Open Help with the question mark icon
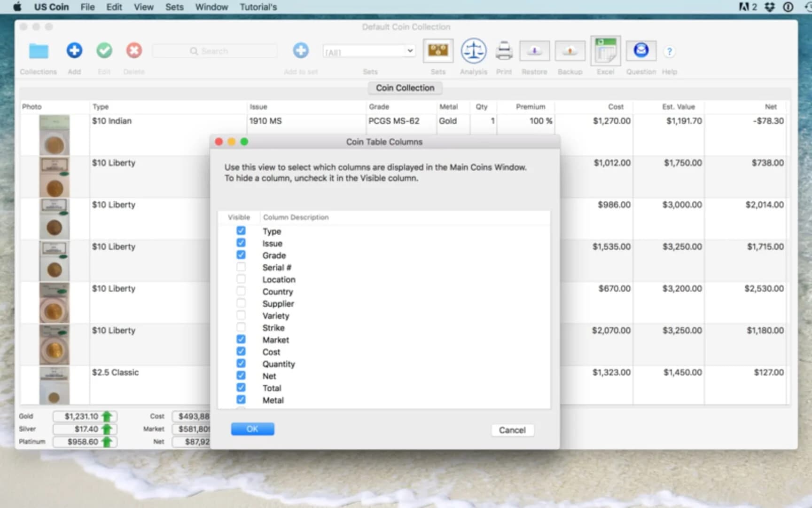This screenshot has height=508, width=812. coord(669,52)
